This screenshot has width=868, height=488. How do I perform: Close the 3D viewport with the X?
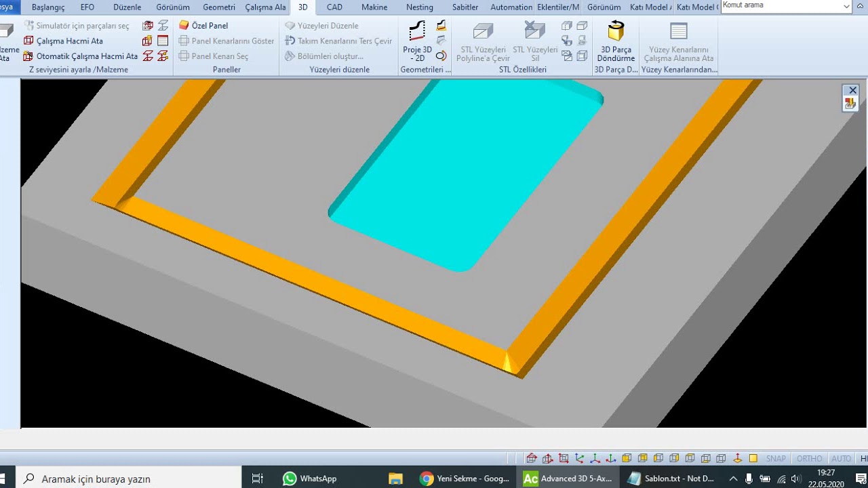coord(852,90)
